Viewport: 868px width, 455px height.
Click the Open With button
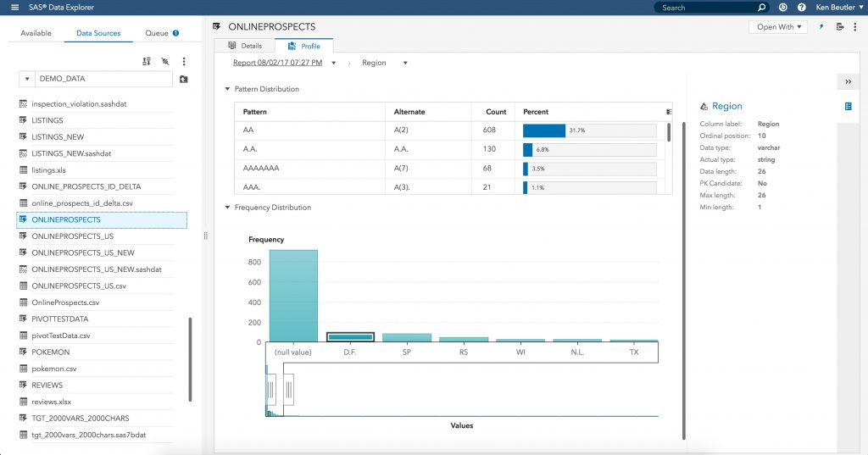click(x=778, y=27)
